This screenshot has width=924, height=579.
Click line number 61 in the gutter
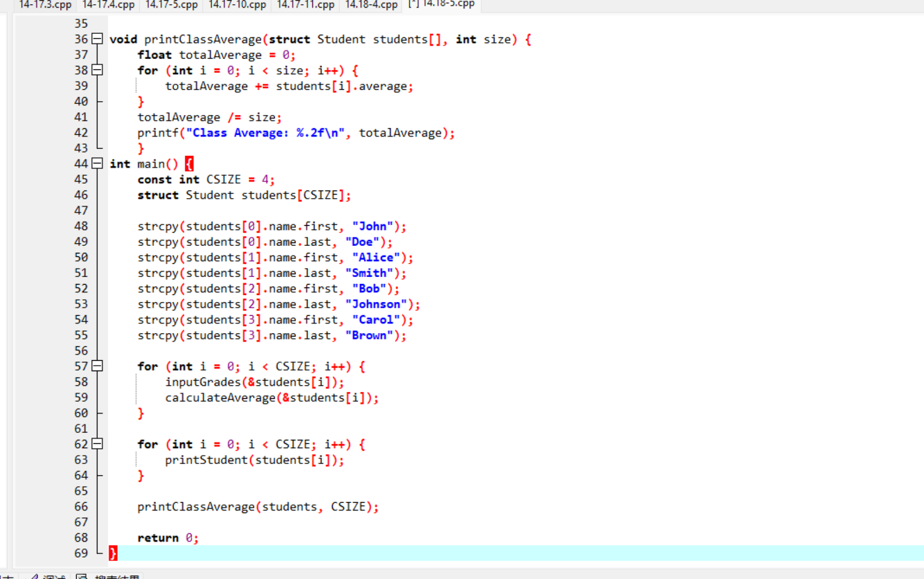pyautogui.click(x=81, y=429)
